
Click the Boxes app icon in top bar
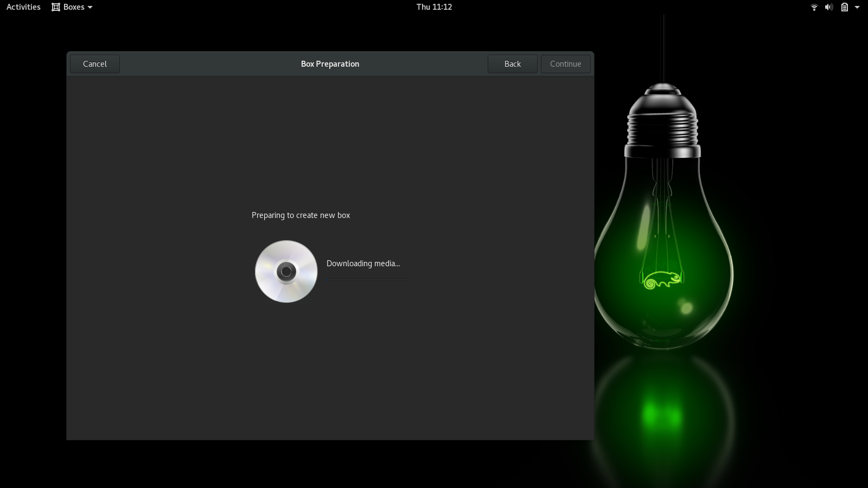click(56, 7)
